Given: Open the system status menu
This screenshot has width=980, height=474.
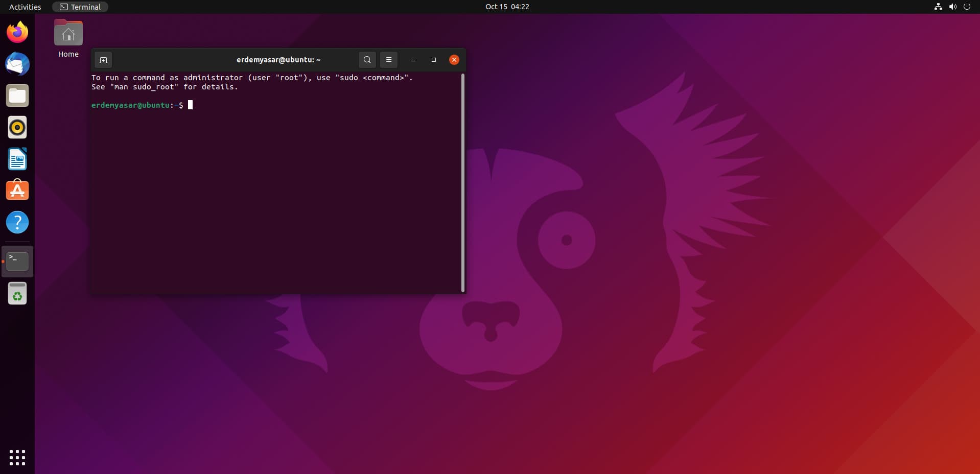Looking at the screenshot, I should [x=952, y=7].
